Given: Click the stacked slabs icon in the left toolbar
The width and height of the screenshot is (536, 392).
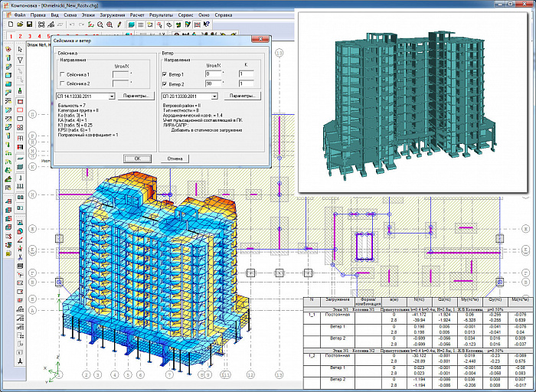Looking at the screenshot, I should click(20, 167).
